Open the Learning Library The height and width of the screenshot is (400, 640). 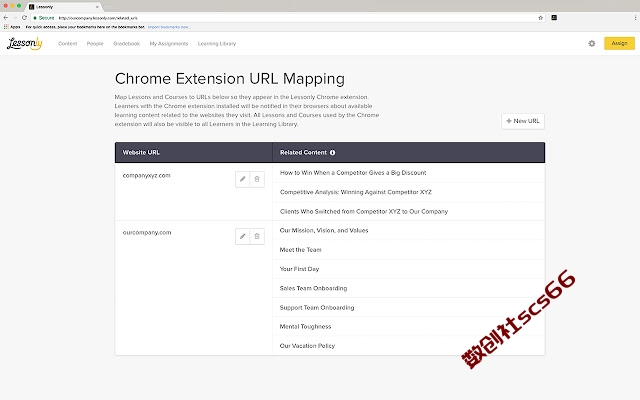217,44
